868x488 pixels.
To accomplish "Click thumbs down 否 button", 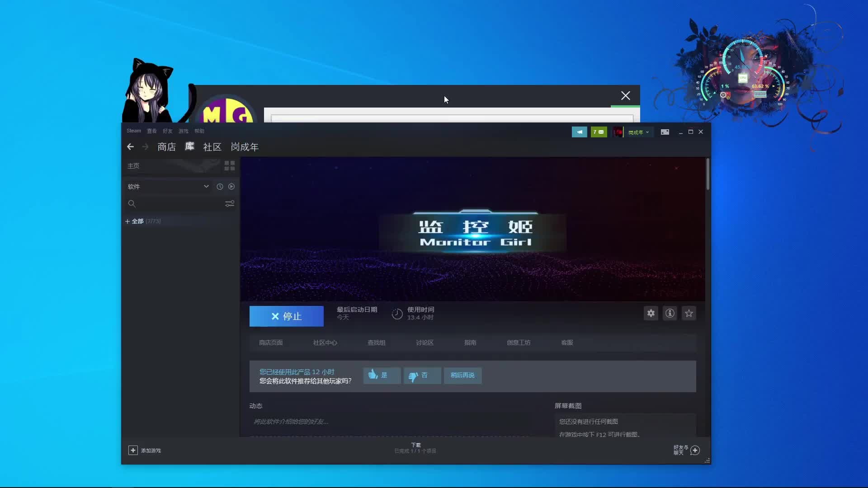I will point(421,375).
